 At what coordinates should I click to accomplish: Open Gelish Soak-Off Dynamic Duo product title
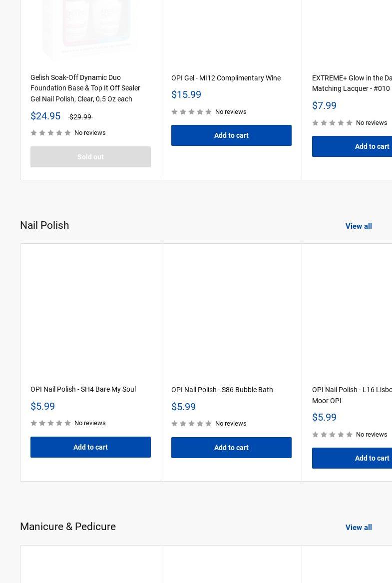[85, 88]
